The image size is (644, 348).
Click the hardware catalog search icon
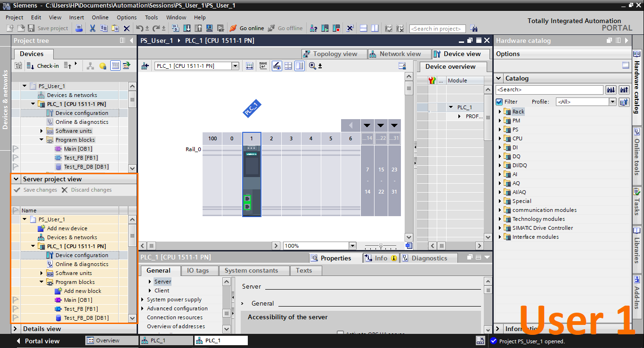[611, 89]
